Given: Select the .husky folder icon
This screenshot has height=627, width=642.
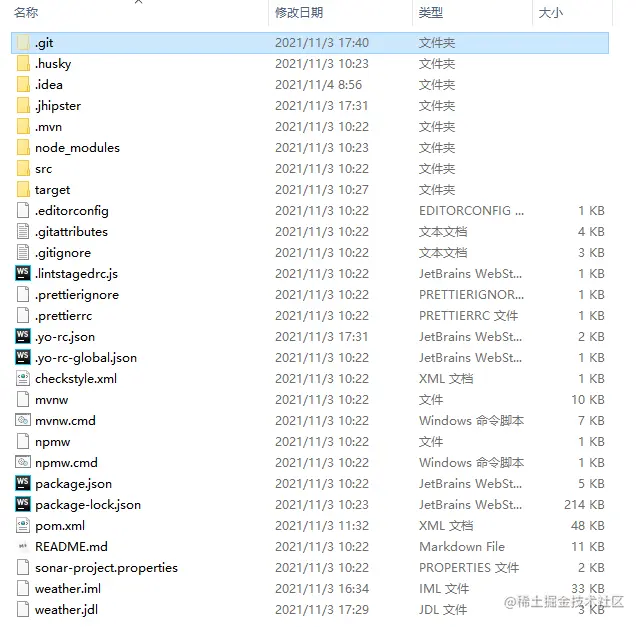Looking at the screenshot, I should [23, 63].
